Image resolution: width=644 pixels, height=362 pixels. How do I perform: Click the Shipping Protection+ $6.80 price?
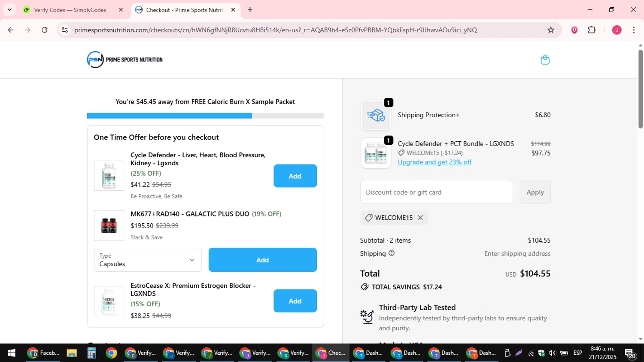click(543, 115)
